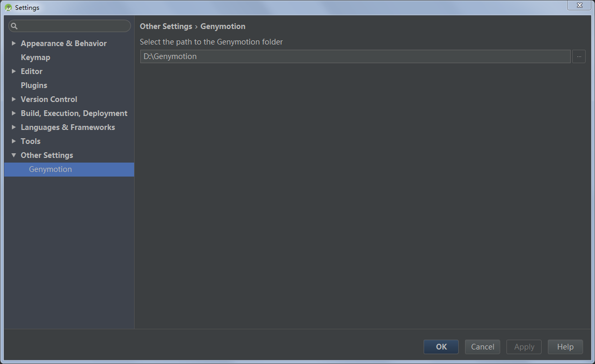Open the Keymap settings page

click(35, 57)
